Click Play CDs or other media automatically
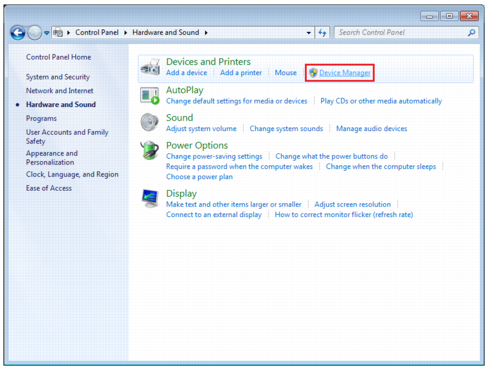This screenshot has width=486, height=367. tap(381, 101)
